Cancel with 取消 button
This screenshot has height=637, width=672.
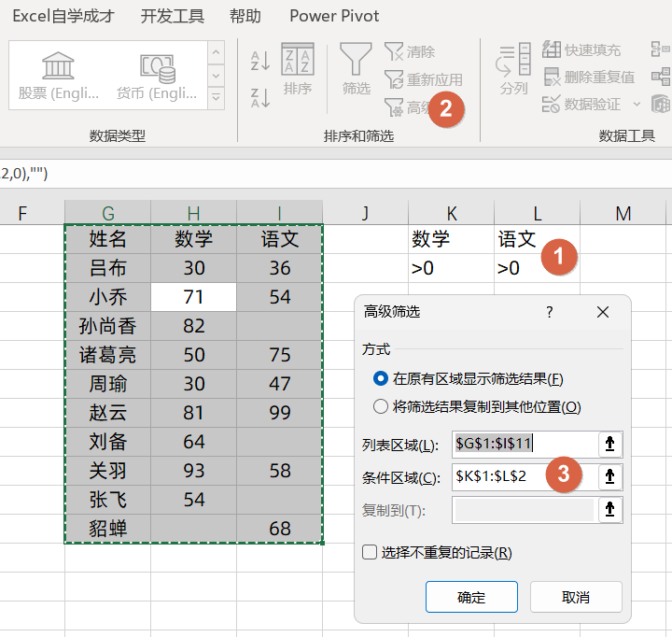tap(576, 597)
